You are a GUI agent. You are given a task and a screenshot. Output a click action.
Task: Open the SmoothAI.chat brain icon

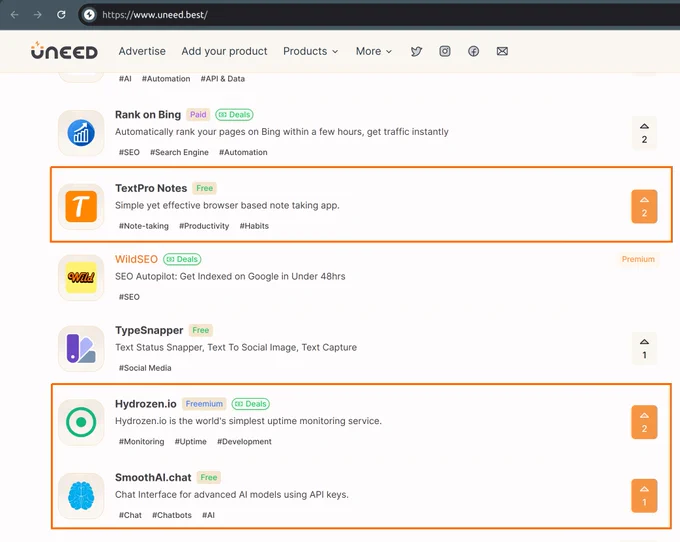click(x=81, y=496)
